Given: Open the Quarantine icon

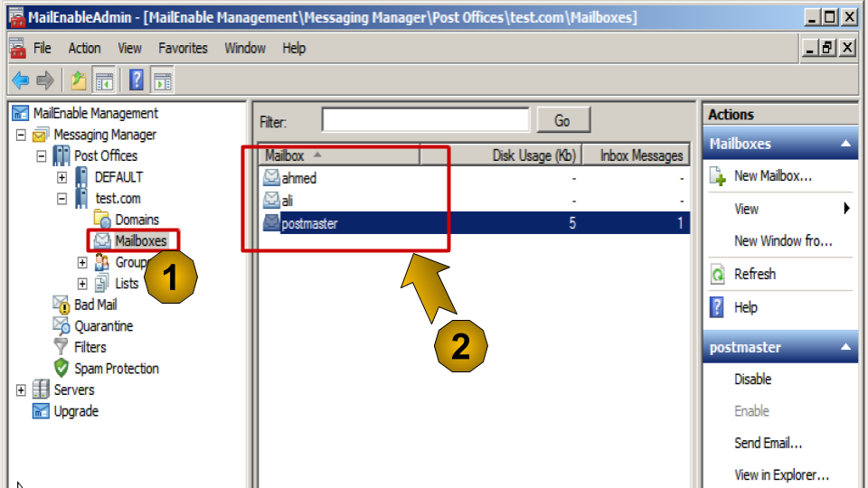Looking at the screenshot, I should [x=61, y=325].
